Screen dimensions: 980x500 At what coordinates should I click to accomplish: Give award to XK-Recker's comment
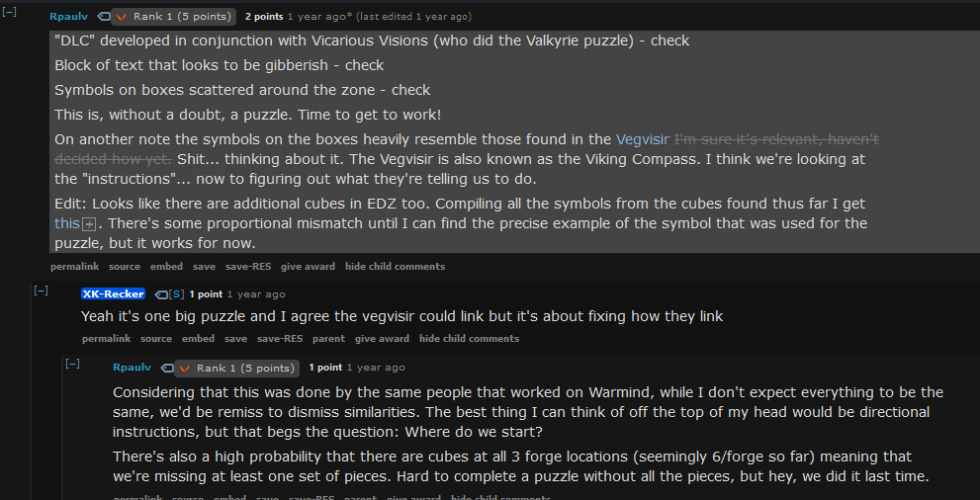point(382,339)
